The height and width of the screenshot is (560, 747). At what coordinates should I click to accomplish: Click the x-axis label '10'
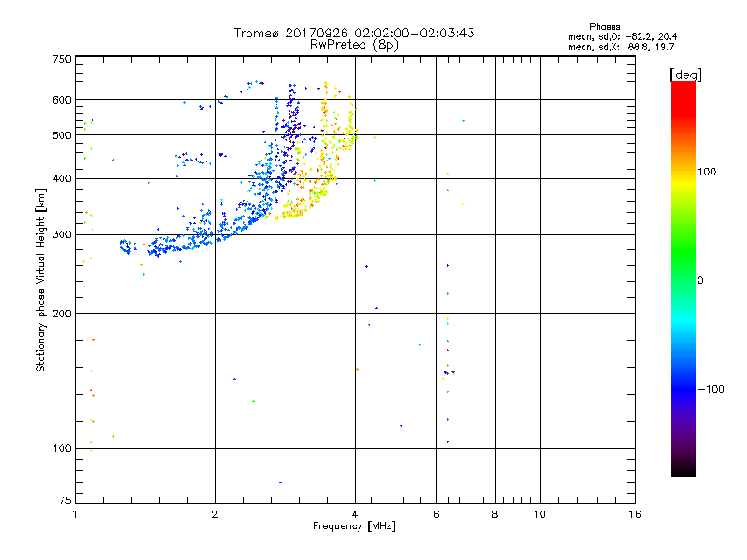coord(540,514)
